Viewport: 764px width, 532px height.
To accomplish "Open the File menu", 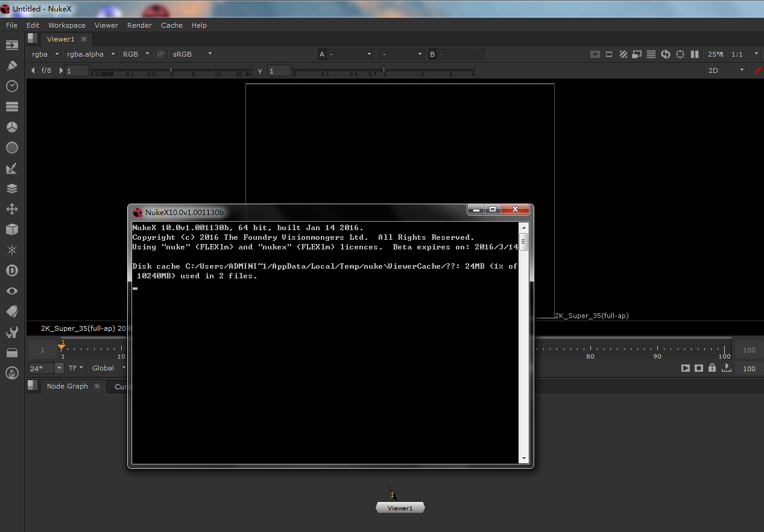I will (x=11, y=25).
